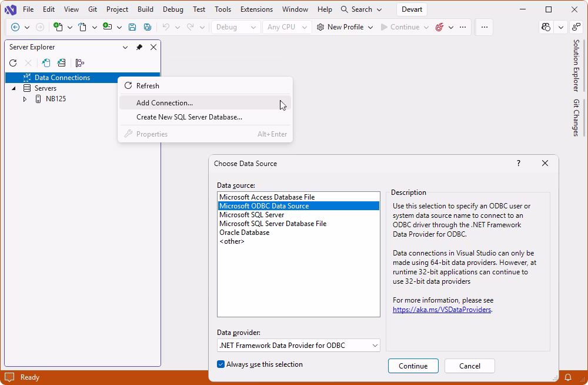The height and width of the screenshot is (385, 588).
Task: Click the ellipsis right after Hot Reload dropdown
Action: (x=463, y=27)
